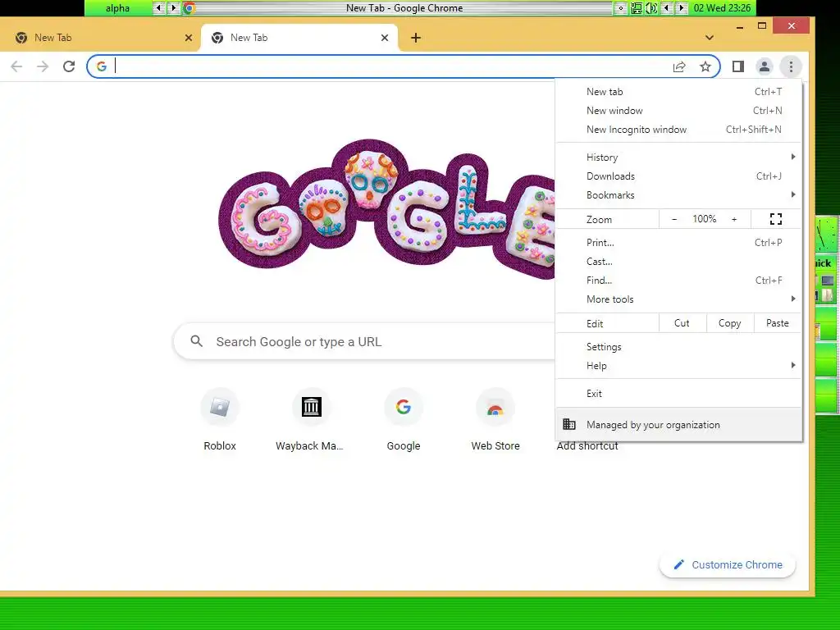The height and width of the screenshot is (630, 840).
Task: Click Add shortcut
Action: click(x=587, y=445)
